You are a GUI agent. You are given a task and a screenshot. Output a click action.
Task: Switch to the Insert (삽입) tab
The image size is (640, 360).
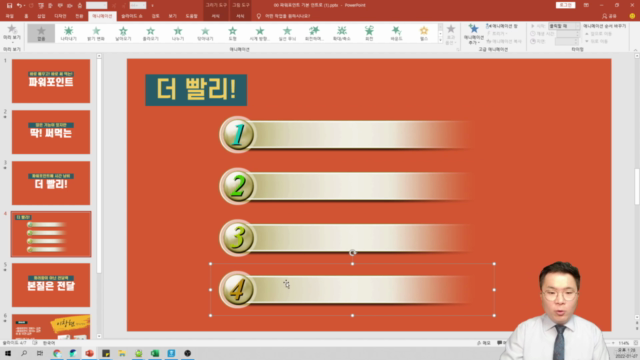click(41, 16)
